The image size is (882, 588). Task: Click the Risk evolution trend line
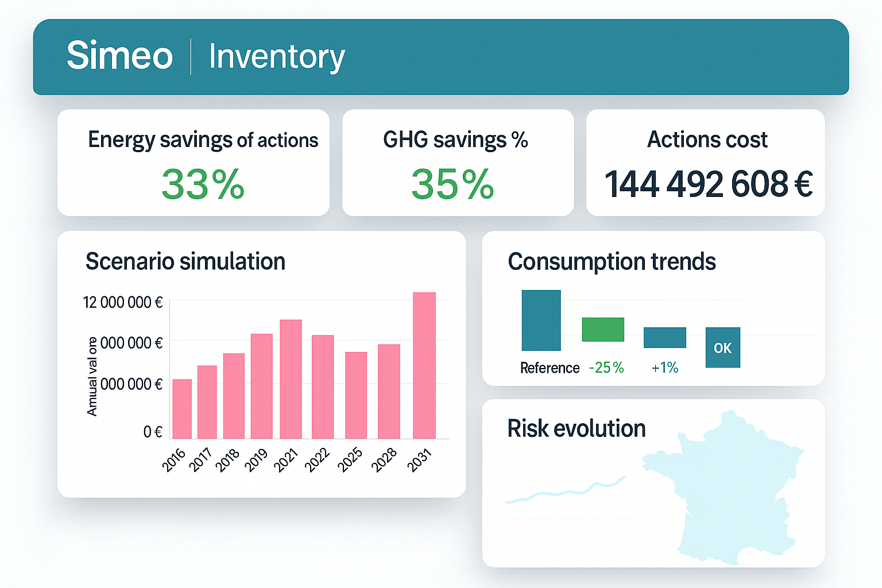point(566,493)
